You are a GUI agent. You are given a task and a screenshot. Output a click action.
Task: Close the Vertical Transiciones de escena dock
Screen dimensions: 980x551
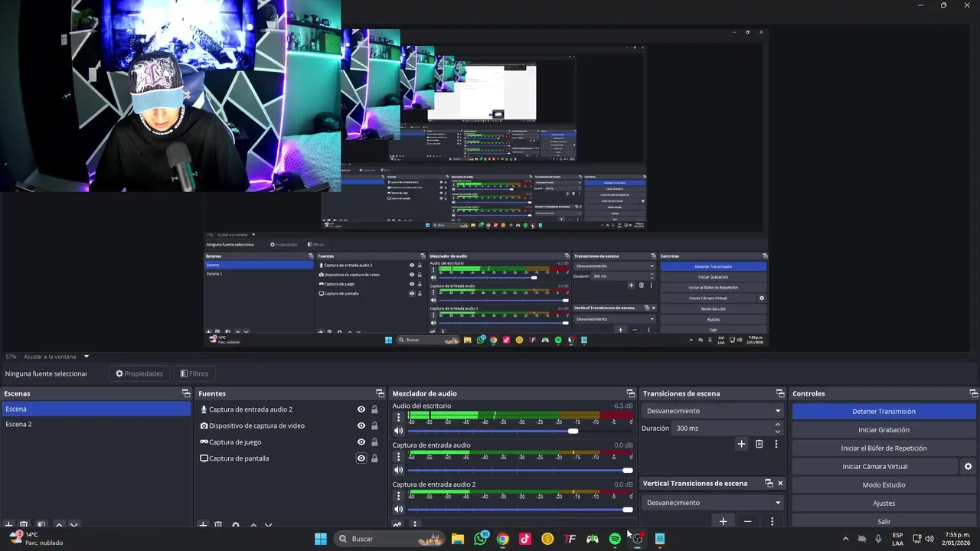[780, 484]
